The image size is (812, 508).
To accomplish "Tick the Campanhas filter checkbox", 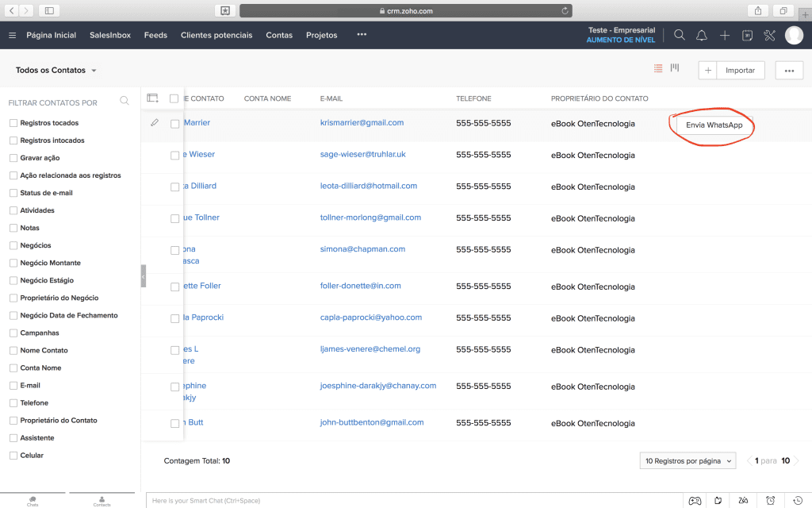I will pos(13,333).
